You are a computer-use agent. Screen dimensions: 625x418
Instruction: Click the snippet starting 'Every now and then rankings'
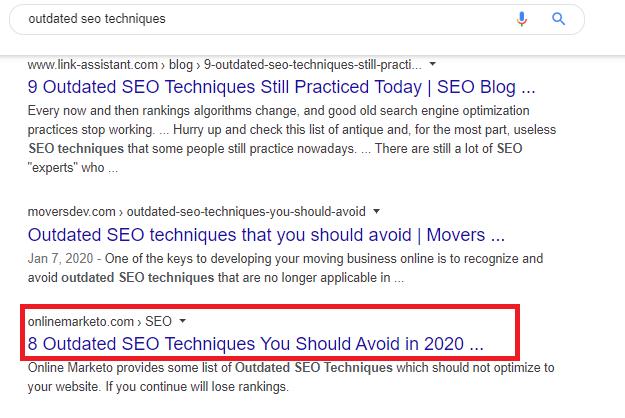pos(280,130)
